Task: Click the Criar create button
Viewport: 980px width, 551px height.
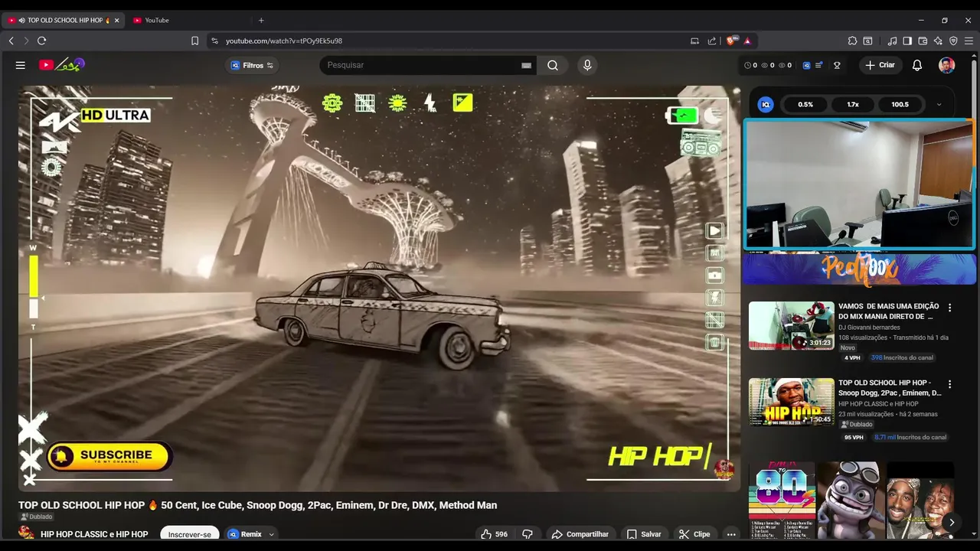Action: click(x=880, y=65)
